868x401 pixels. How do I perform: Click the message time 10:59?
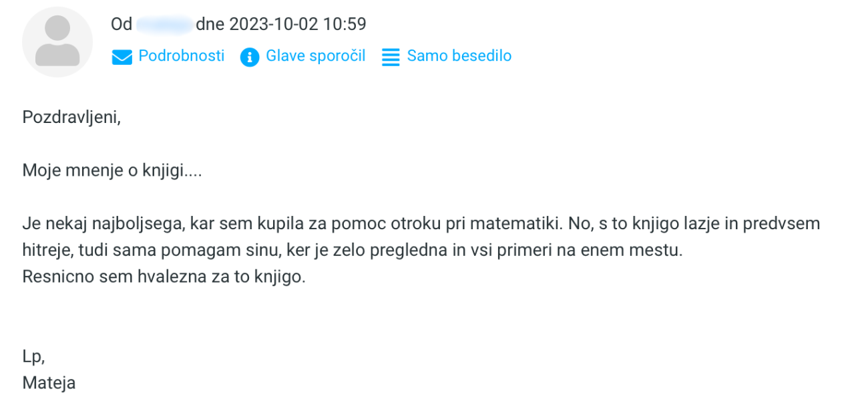point(346,25)
